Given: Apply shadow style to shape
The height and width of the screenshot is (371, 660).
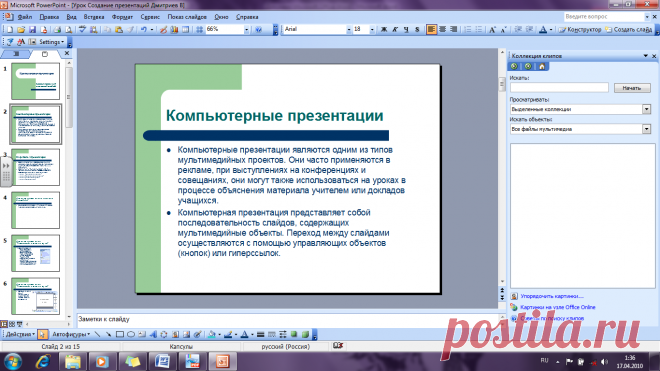Looking at the screenshot, I should coord(293,334).
